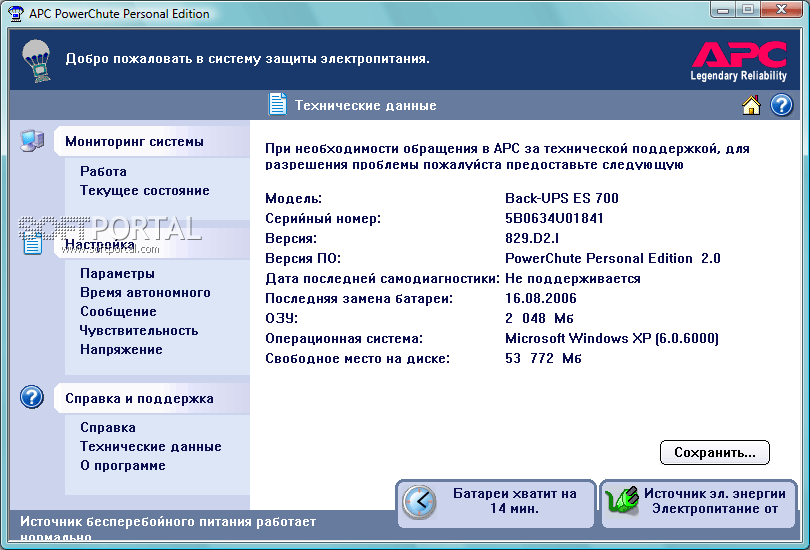The image size is (810, 550).
Task: Click the version value 829.D2.I
Action: (x=532, y=238)
